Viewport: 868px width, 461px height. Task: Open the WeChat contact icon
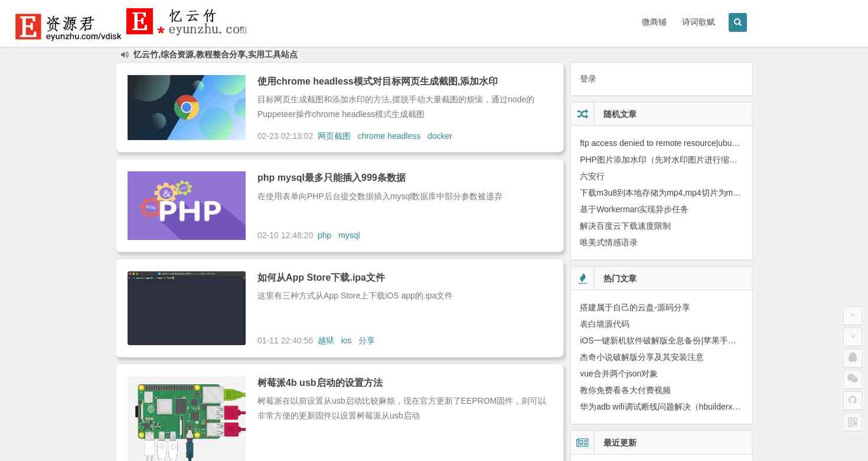click(853, 379)
